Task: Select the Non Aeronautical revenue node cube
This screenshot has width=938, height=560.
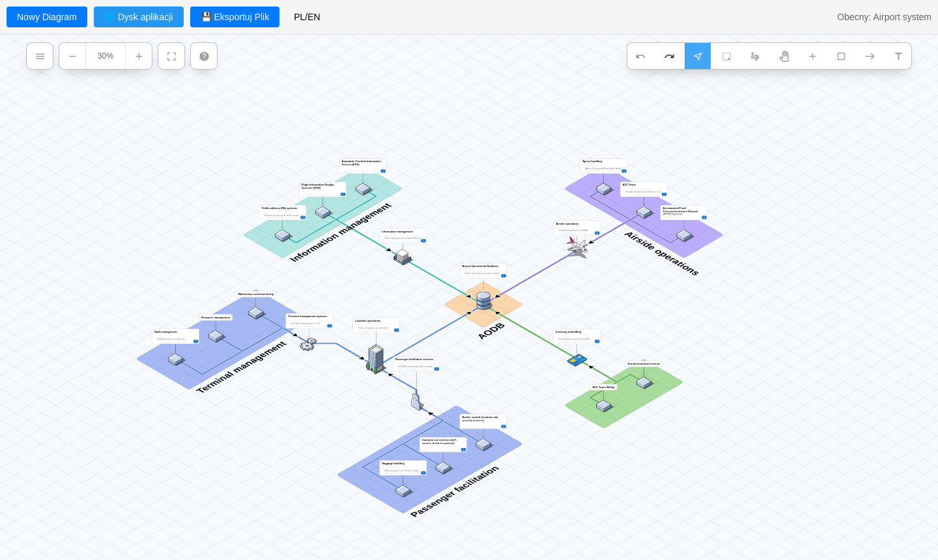Action: pos(644,382)
